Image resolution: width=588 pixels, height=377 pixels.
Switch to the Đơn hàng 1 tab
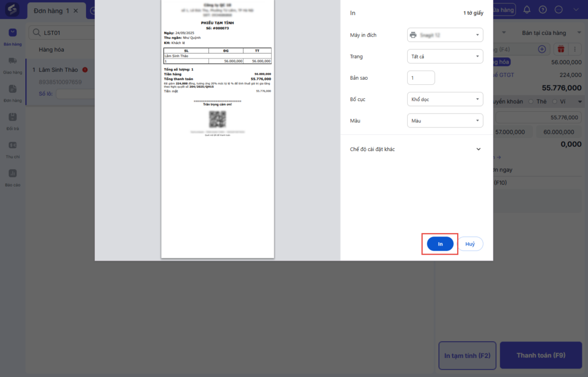tap(51, 11)
